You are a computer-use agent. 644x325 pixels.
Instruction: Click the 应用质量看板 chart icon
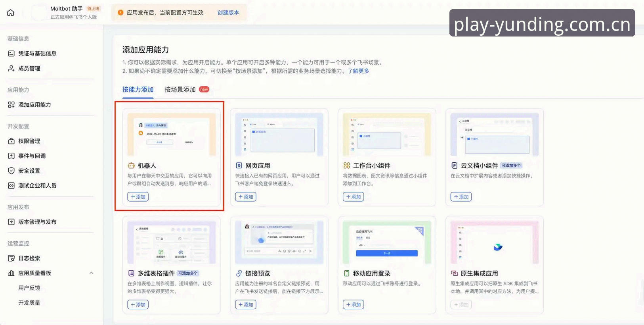(x=11, y=273)
